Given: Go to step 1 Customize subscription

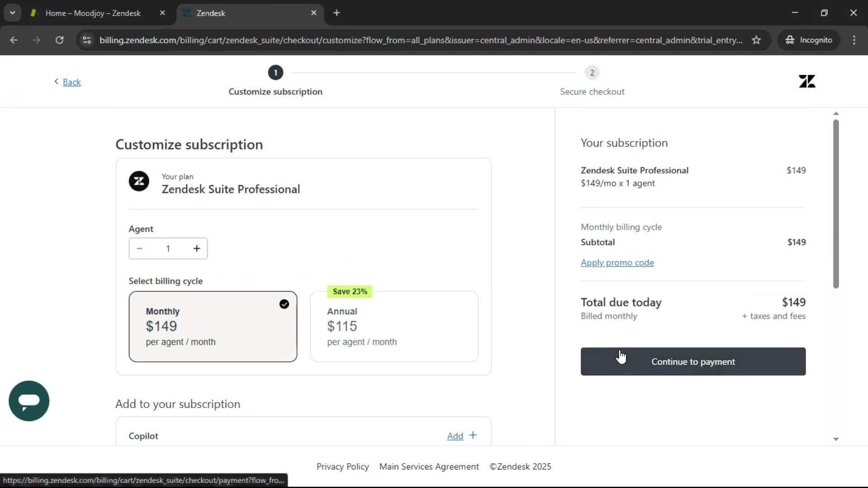Looking at the screenshot, I should 275,81.
